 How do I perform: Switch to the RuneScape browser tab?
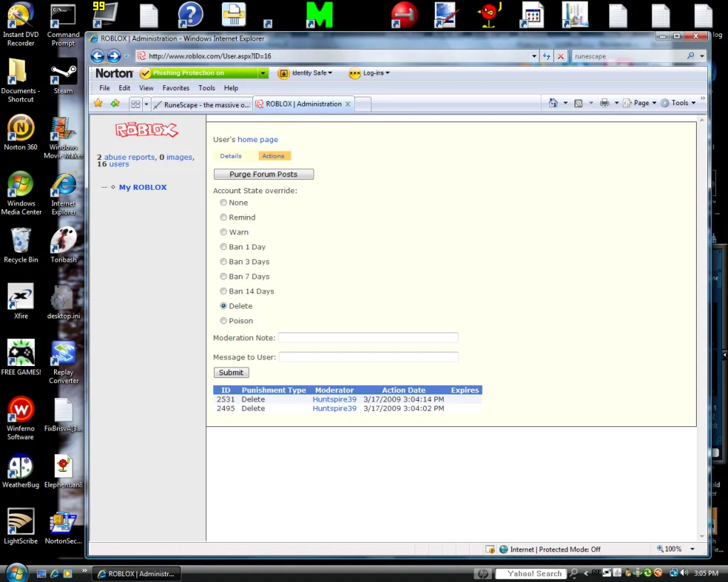point(202,104)
